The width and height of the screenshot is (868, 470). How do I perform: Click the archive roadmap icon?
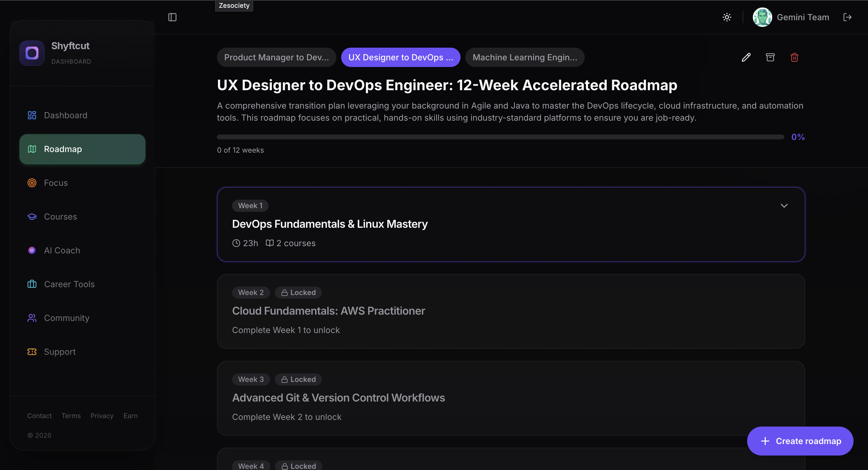[x=770, y=57]
